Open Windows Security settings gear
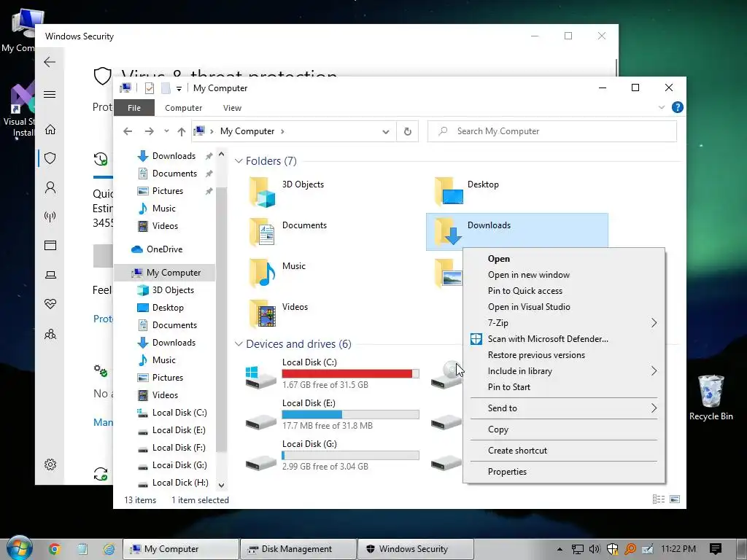The height and width of the screenshot is (560, 747). (50, 464)
